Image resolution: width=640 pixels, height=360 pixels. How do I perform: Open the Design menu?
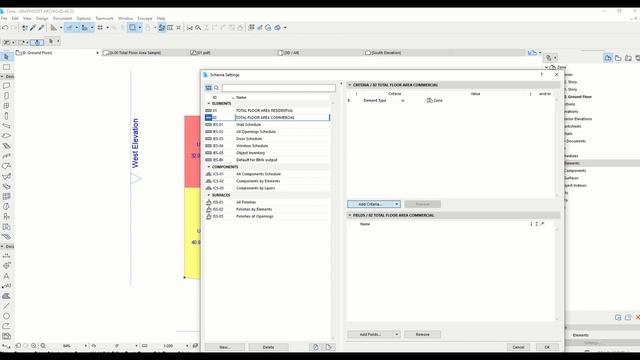[42, 18]
